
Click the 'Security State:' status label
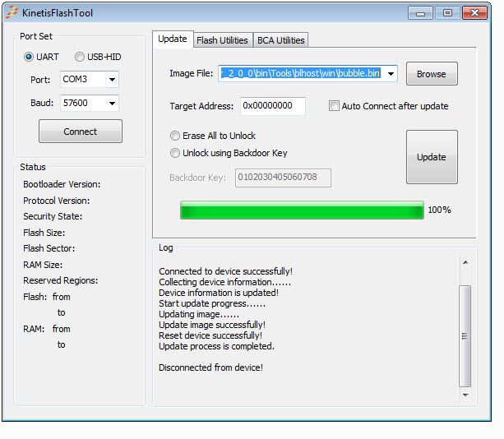[x=53, y=216]
